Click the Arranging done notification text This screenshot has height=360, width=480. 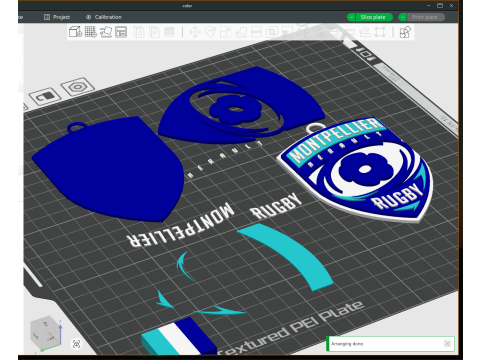[347, 344]
